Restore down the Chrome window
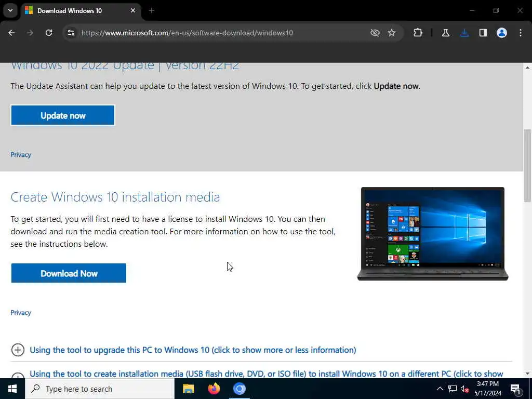This screenshot has width=532, height=399. click(496, 10)
